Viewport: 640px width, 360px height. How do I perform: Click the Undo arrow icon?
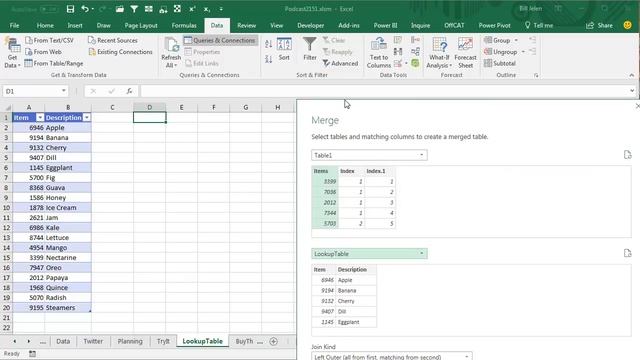point(85,9)
